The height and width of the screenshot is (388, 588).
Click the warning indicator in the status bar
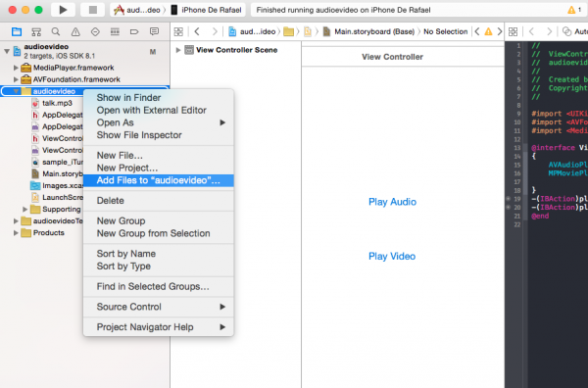point(573,10)
